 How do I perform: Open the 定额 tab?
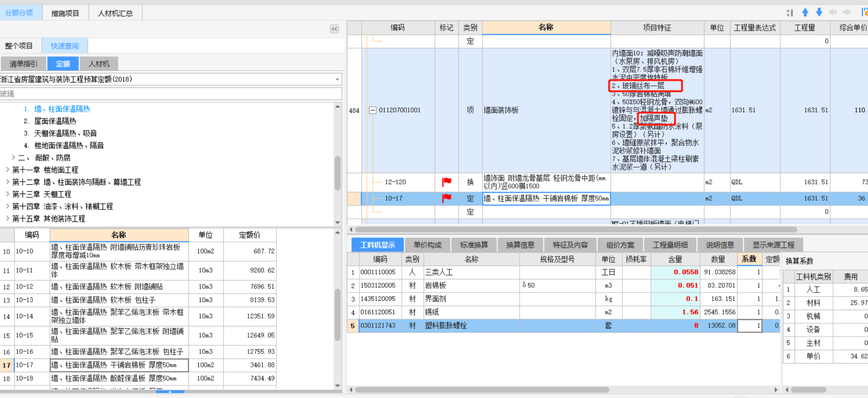[63, 64]
